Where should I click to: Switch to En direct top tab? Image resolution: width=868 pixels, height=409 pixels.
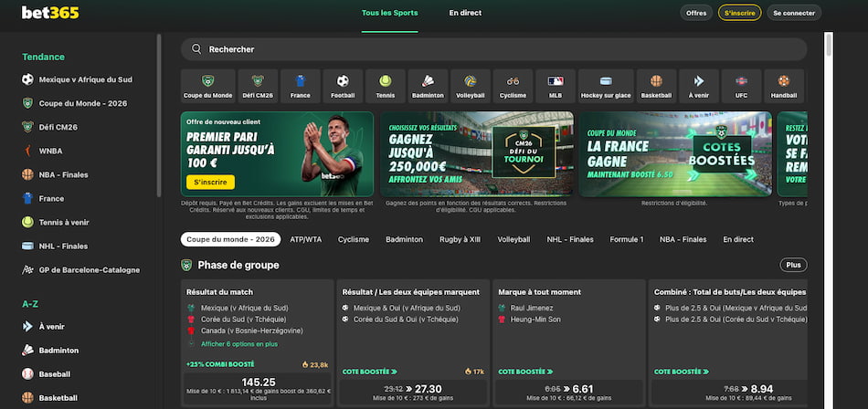coord(465,13)
